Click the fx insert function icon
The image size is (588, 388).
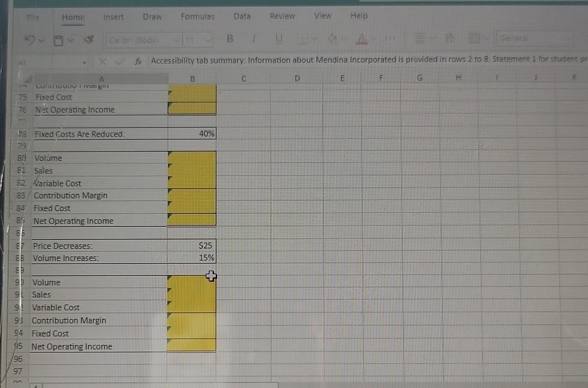[138, 61]
